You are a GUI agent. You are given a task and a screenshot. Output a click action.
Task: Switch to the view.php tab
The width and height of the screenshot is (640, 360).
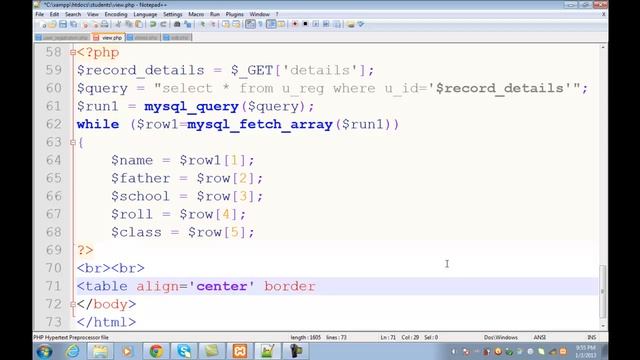tap(109, 38)
